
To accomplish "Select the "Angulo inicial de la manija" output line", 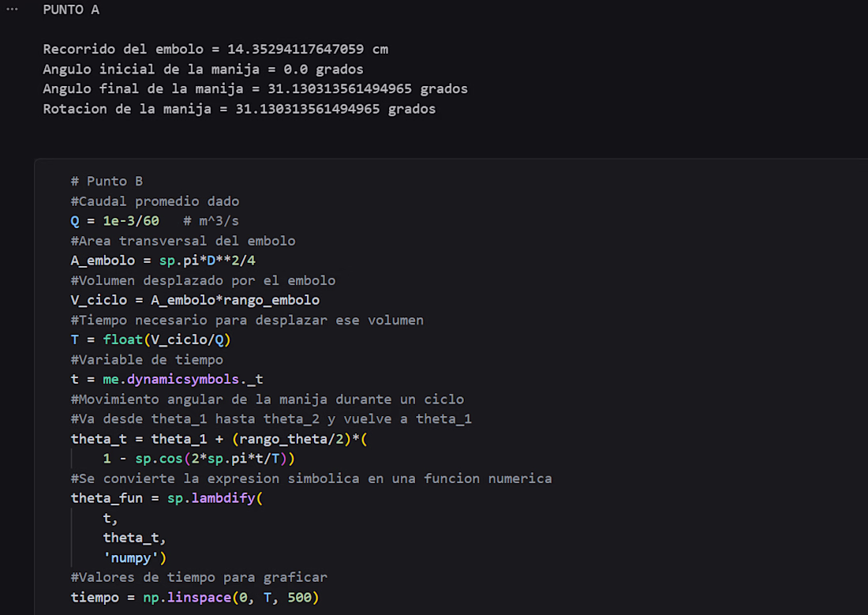I will [203, 69].
